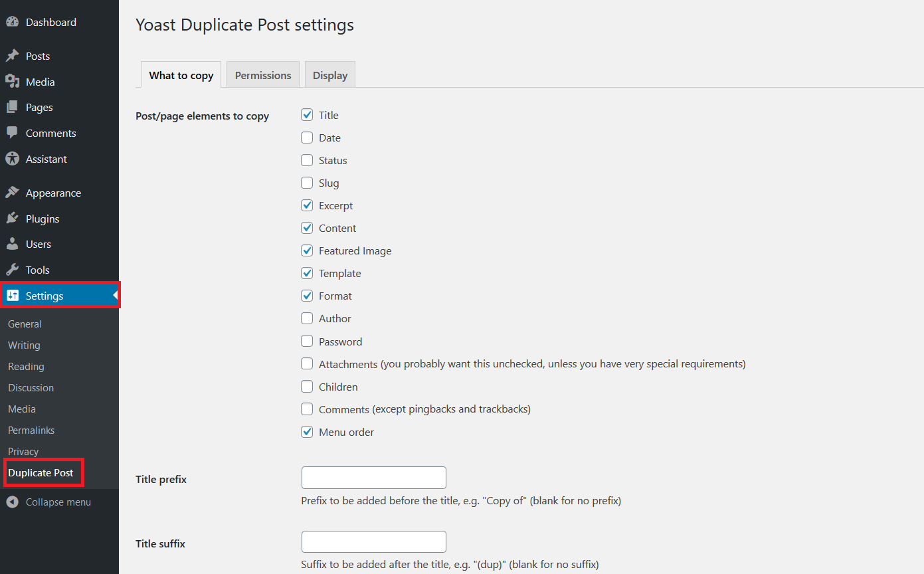
Task: Toggle the Template checkbox
Action: (x=307, y=273)
